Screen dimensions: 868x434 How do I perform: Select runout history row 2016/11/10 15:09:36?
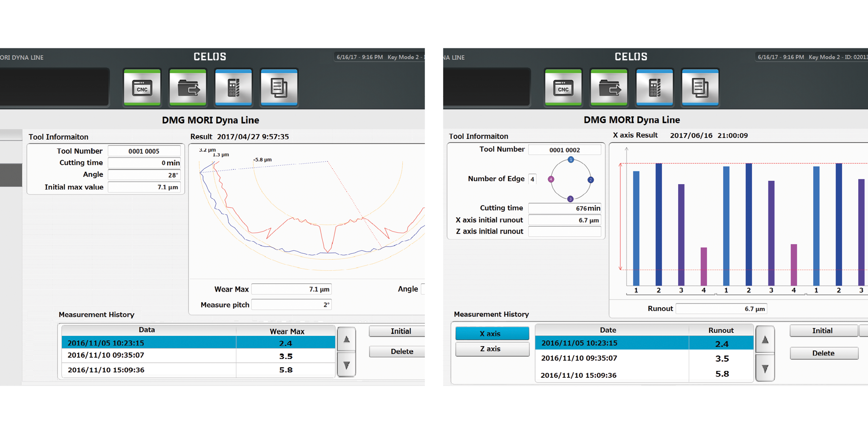point(644,375)
